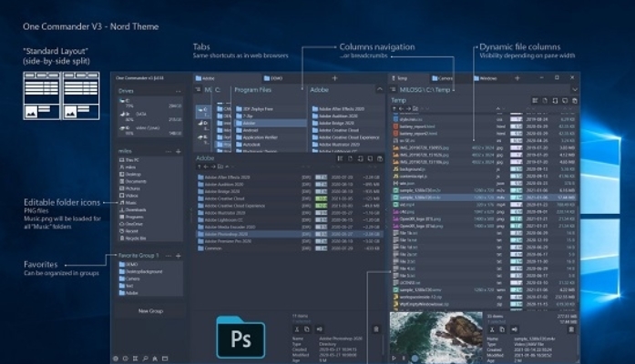The width and height of the screenshot is (635, 364).
Task: Cut the selected sample m4v video file
Action: point(492,329)
